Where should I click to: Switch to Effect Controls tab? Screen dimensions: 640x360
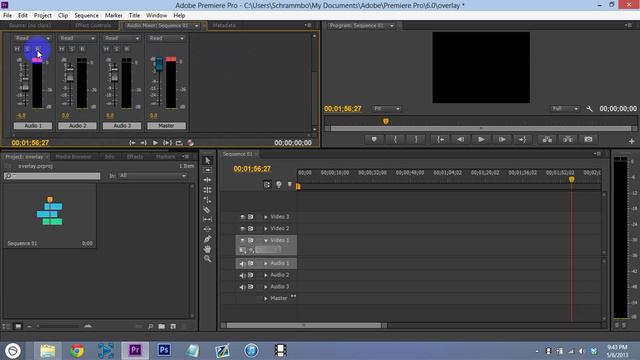[93, 26]
